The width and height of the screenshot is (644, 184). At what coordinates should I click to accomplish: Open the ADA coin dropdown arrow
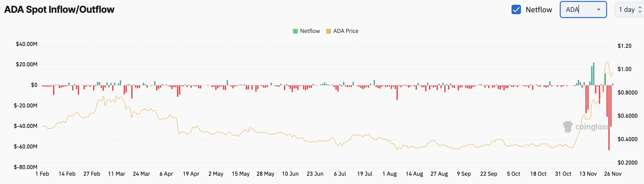pyautogui.click(x=599, y=10)
